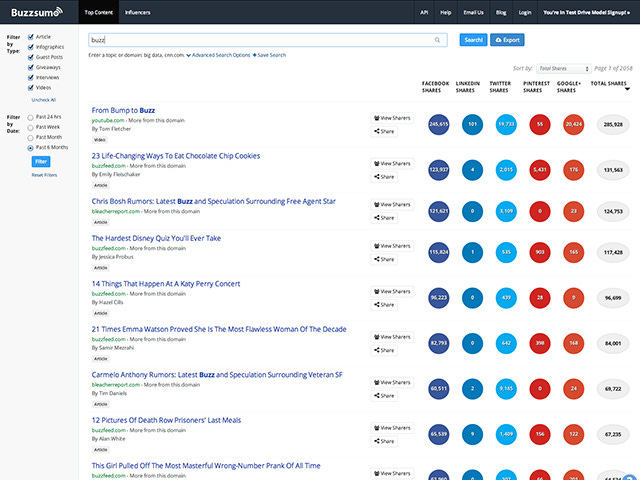Viewport: 640px width, 480px height.
Task: Click Pinterest shares bubble 903 for Disney Quiz
Action: click(540, 252)
